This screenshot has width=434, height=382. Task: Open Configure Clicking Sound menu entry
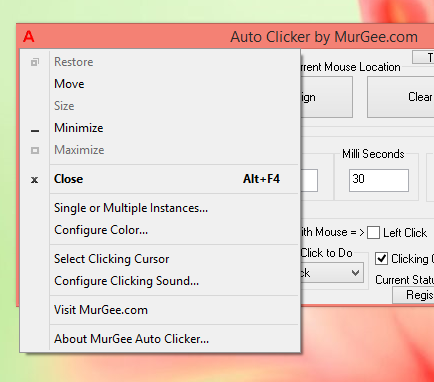159,281
